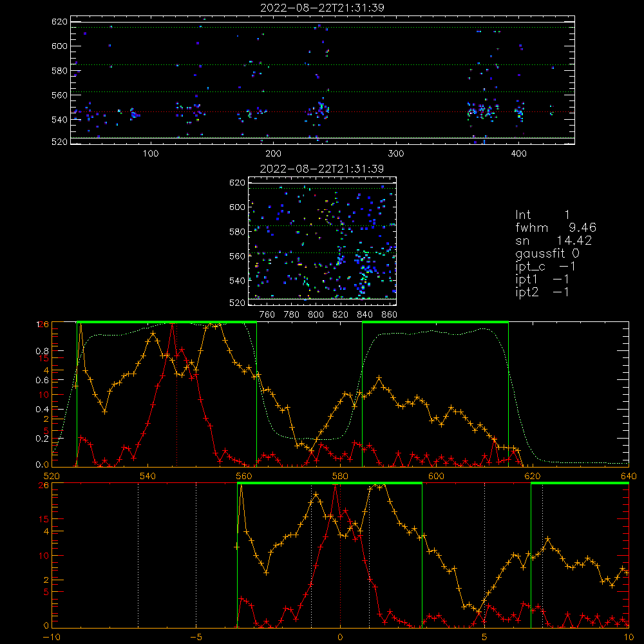Click the x-axis label 5 of bottom plot
Image resolution: width=644 pixels, height=644 pixels.
(485, 637)
